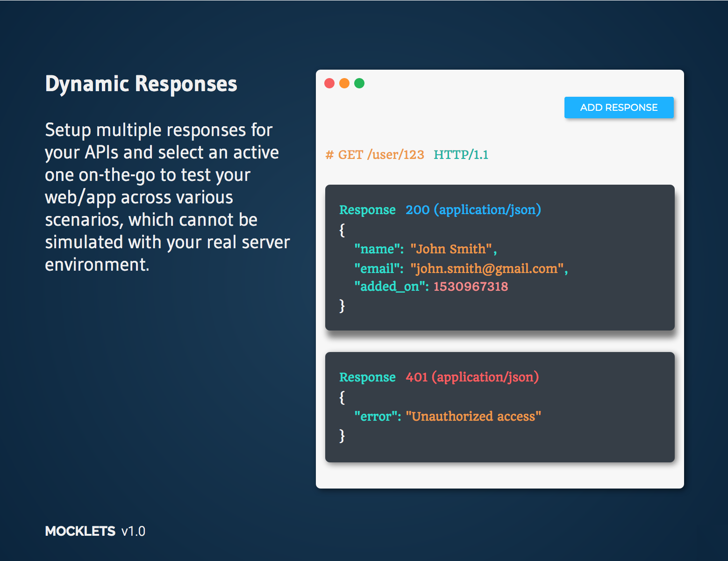Click the "Response" label of the 200 card

367,210
